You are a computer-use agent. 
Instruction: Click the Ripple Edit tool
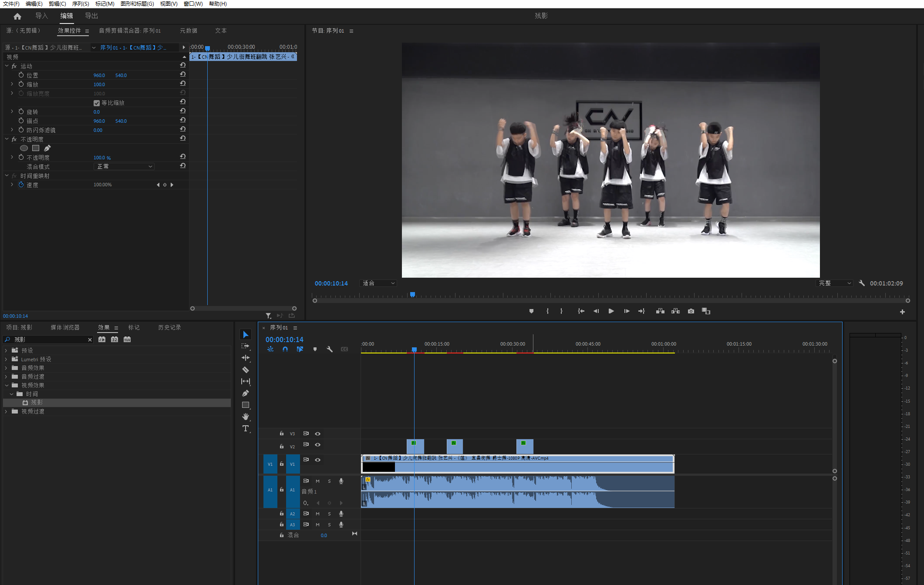246,358
